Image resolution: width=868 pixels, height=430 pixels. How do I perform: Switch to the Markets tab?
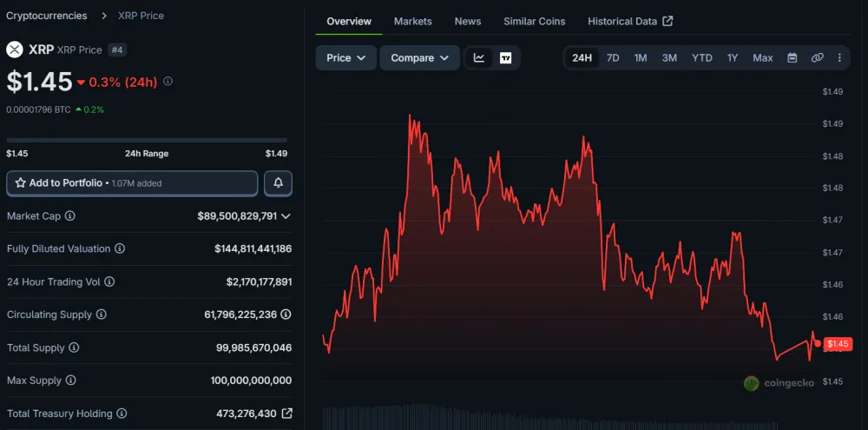tap(413, 21)
